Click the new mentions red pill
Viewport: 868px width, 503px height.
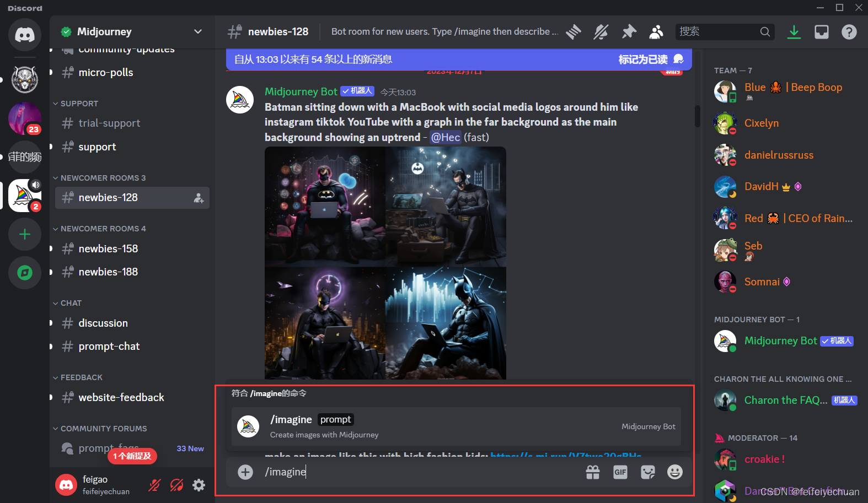pyautogui.click(x=132, y=456)
